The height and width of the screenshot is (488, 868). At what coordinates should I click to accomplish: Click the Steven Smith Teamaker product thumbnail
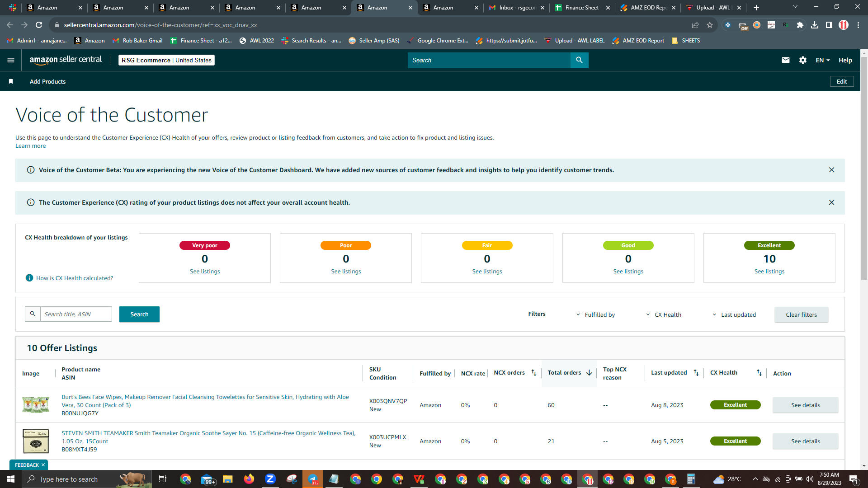36,441
